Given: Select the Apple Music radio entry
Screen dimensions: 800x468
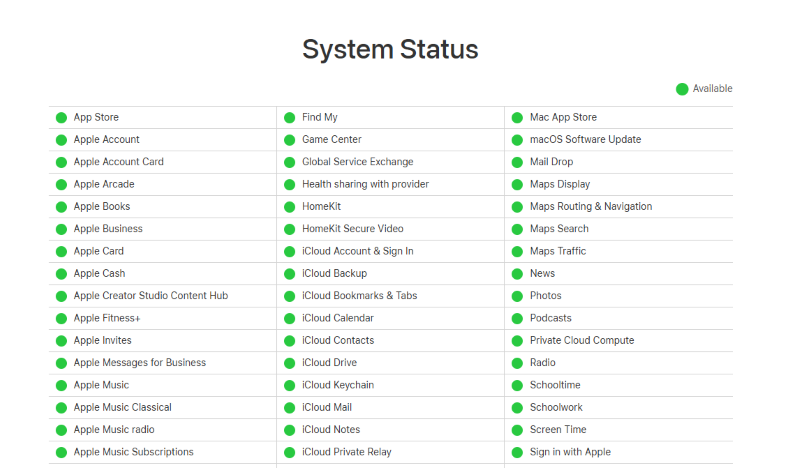Looking at the screenshot, I should point(114,430).
